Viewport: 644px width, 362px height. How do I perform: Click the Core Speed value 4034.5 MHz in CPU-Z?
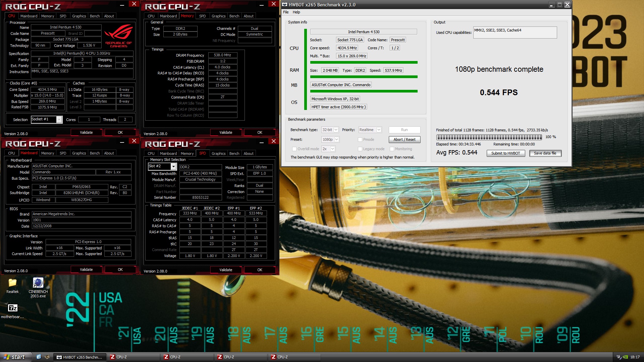click(x=47, y=89)
